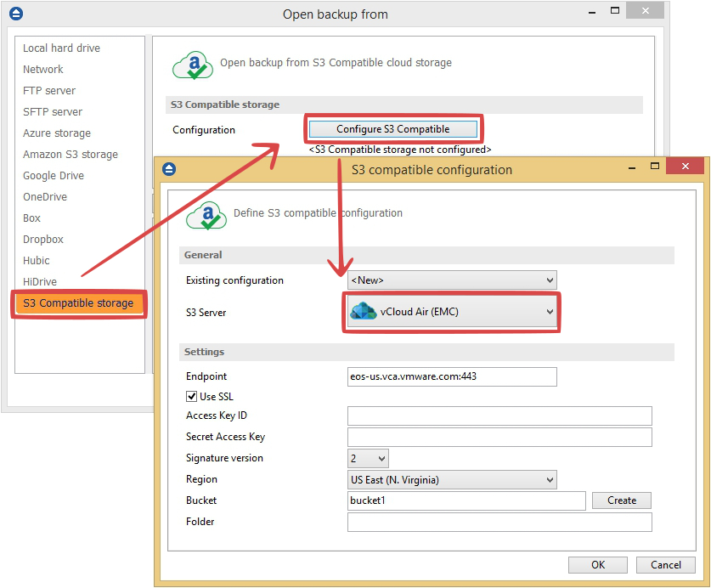The width and height of the screenshot is (711, 588).
Task: Click the vCloud Air cloud icon in S3 Server
Action: coord(364,311)
